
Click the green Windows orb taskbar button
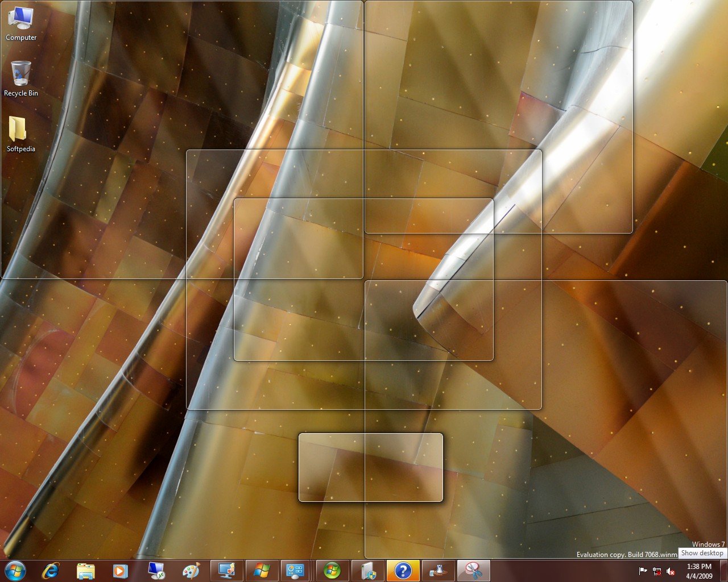click(332, 571)
